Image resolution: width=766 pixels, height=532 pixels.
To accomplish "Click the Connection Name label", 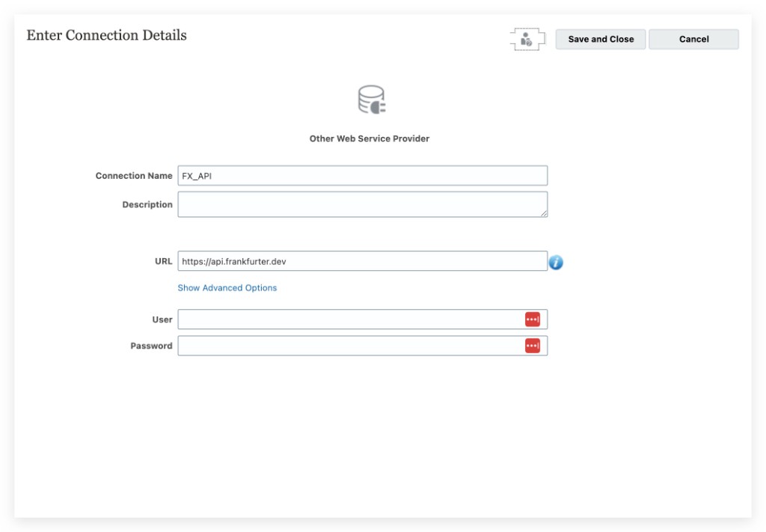I will point(134,175).
